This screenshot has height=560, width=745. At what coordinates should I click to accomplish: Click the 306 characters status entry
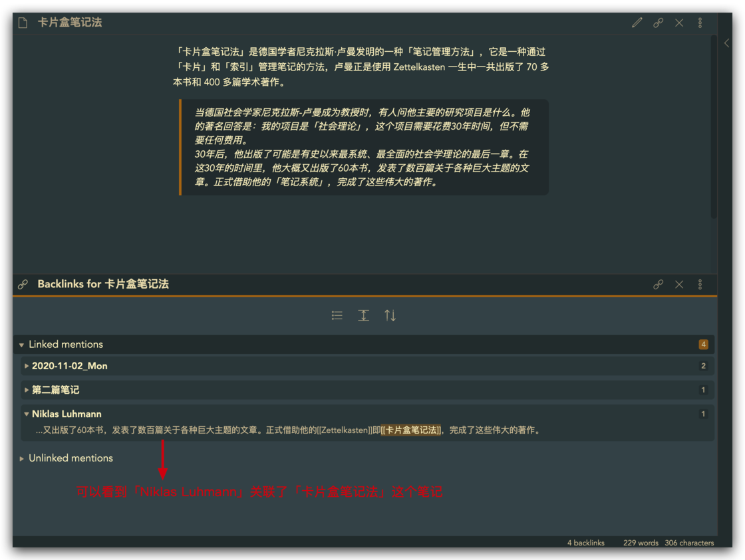click(689, 543)
